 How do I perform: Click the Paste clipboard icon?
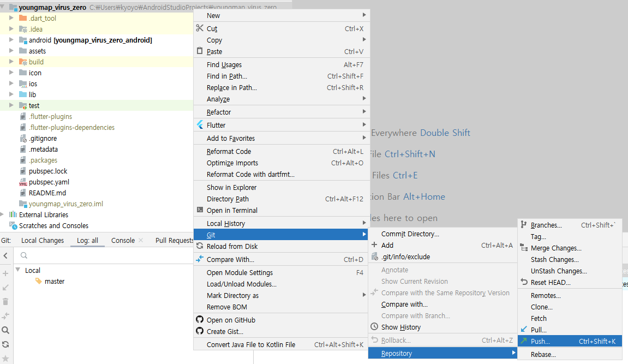point(200,51)
